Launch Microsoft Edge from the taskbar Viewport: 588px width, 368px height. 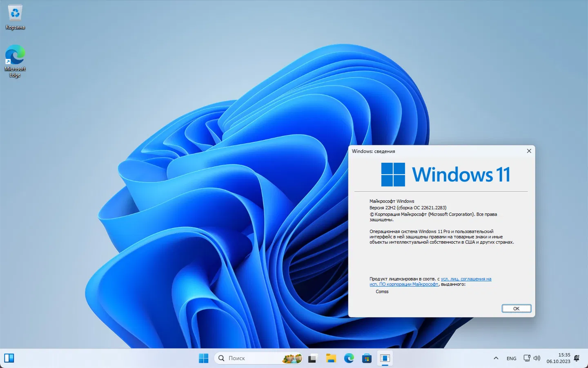pos(349,358)
